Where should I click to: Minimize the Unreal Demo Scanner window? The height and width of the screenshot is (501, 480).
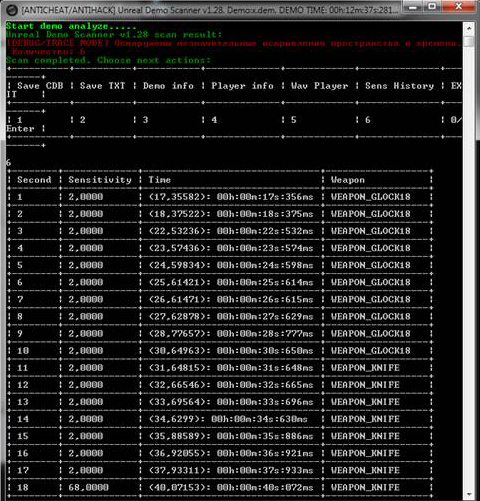pos(413,7)
